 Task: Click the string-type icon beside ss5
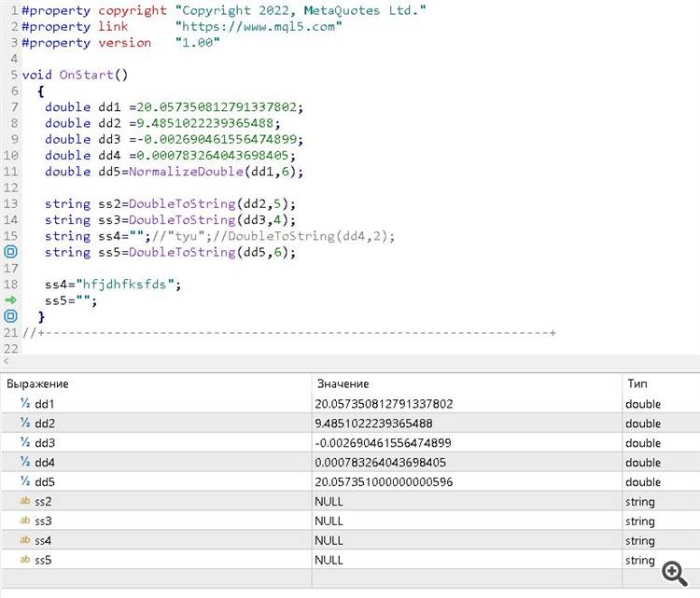point(25,559)
